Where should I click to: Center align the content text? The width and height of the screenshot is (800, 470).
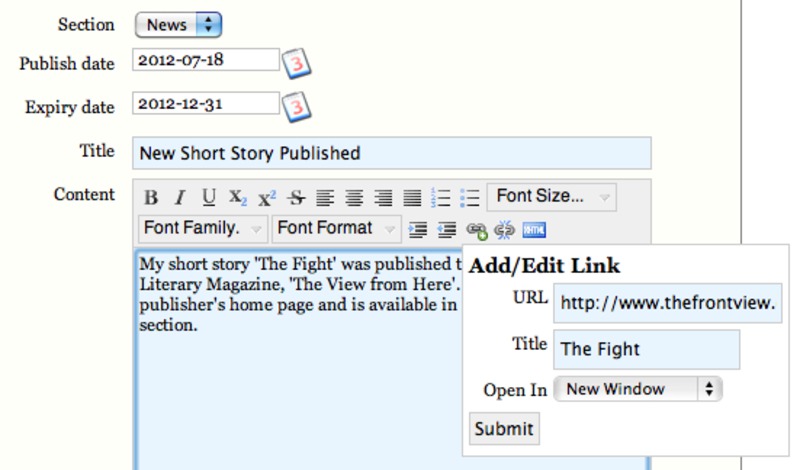pyautogui.click(x=354, y=197)
